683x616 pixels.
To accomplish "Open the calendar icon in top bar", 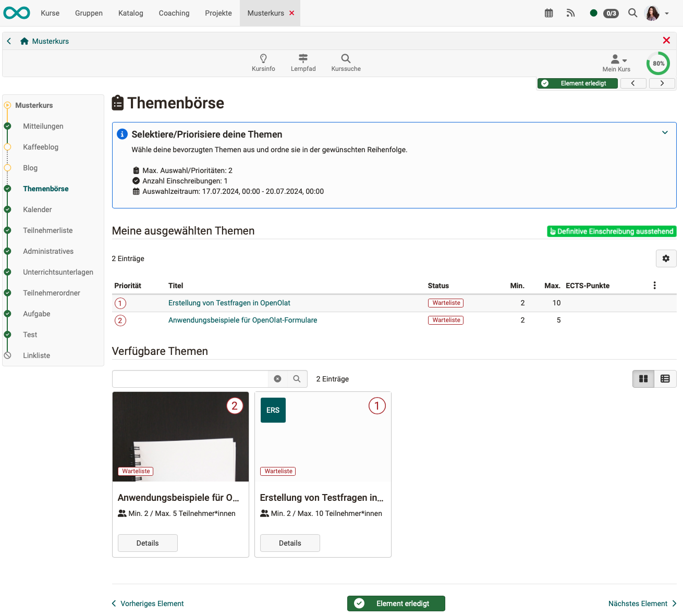I will click(548, 13).
